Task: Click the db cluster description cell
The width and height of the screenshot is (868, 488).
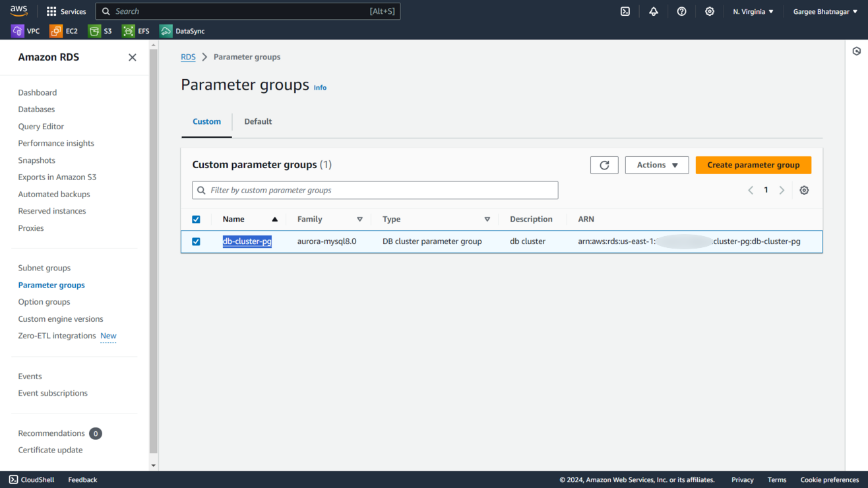Action: click(x=528, y=241)
